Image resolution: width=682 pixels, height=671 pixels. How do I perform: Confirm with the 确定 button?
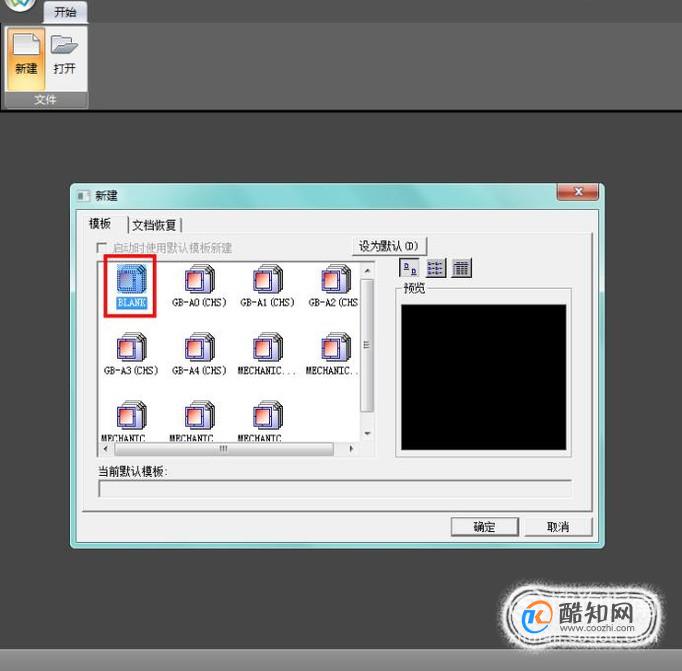pos(485,527)
